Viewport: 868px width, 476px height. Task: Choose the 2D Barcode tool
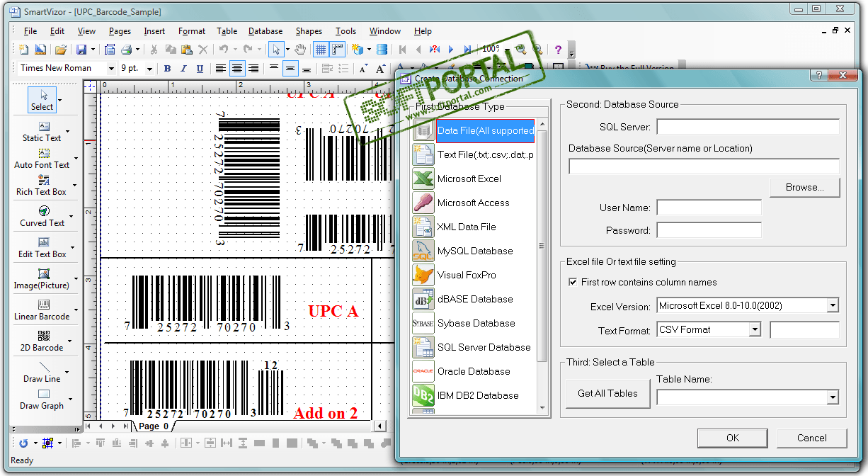click(42, 341)
